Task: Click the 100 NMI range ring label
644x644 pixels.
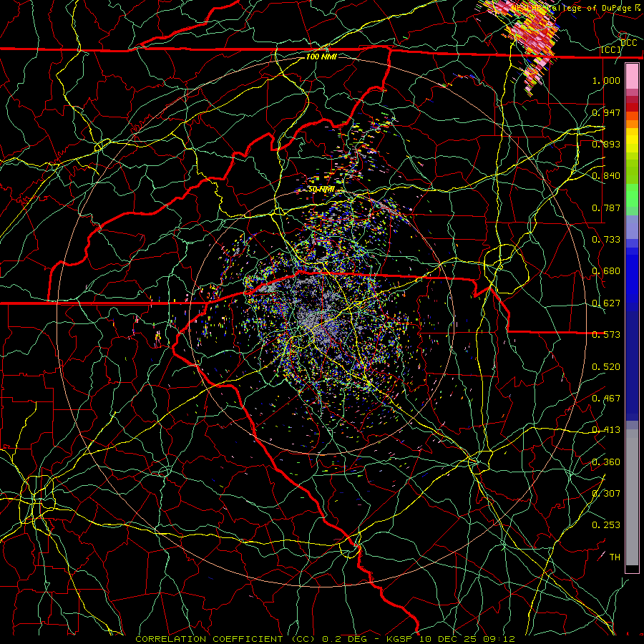Action: (321, 57)
